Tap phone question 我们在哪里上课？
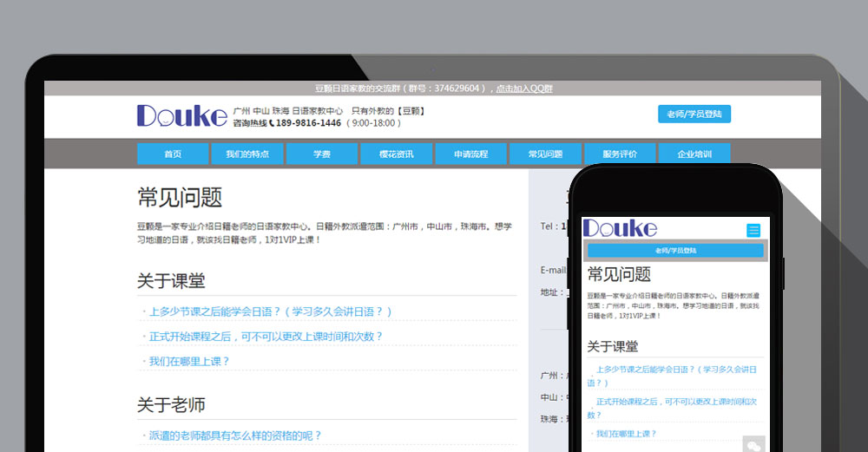This screenshot has height=452, width=868. point(626,434)
